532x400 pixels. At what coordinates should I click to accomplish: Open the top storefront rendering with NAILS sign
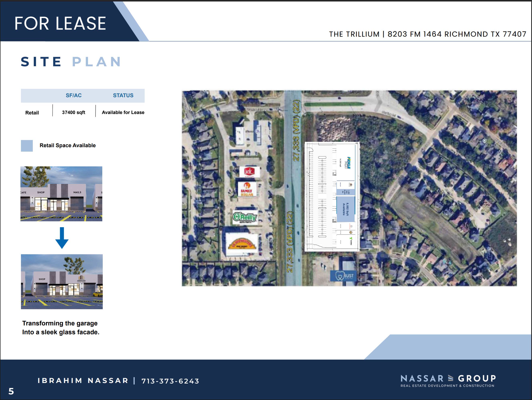coord(61,194)
